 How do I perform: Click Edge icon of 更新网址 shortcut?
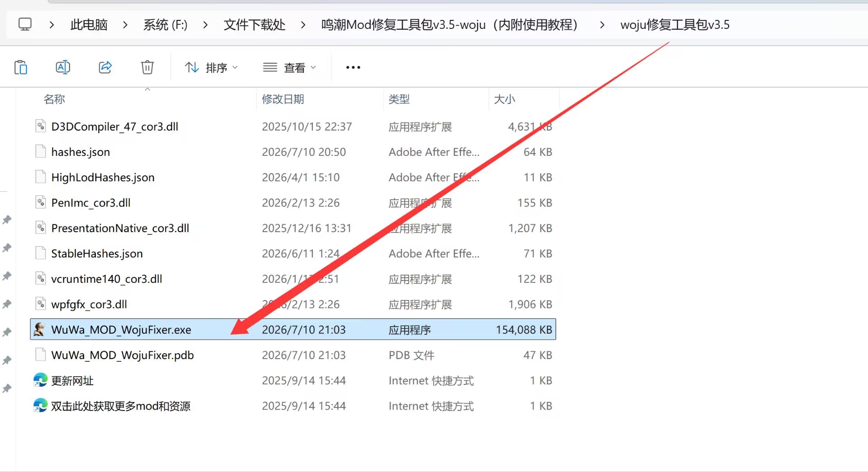coord(40,380)
